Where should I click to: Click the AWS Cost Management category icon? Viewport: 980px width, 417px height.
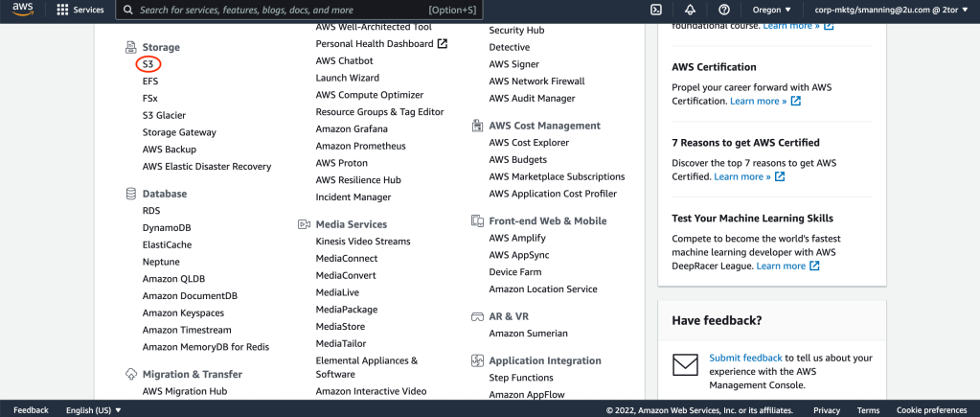[478, 126]
